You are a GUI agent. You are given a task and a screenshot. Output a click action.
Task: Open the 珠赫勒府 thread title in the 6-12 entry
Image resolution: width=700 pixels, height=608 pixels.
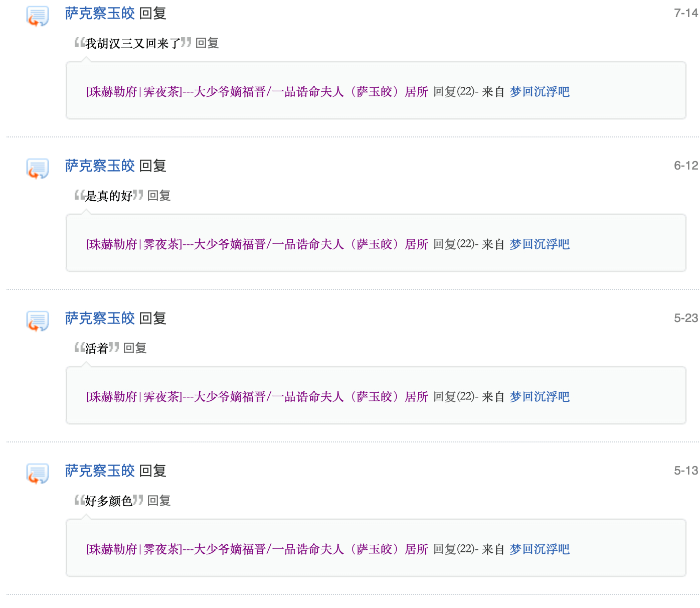tap(257, 244)
